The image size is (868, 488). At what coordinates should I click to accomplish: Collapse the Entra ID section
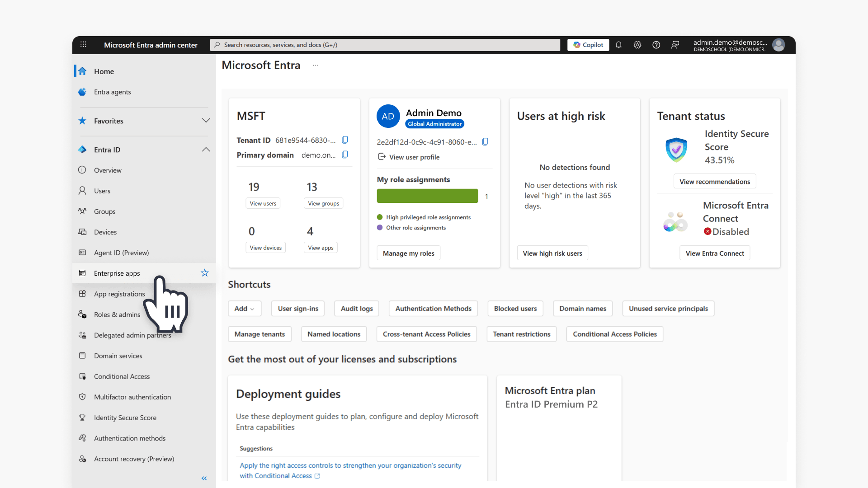pos(206,150)
